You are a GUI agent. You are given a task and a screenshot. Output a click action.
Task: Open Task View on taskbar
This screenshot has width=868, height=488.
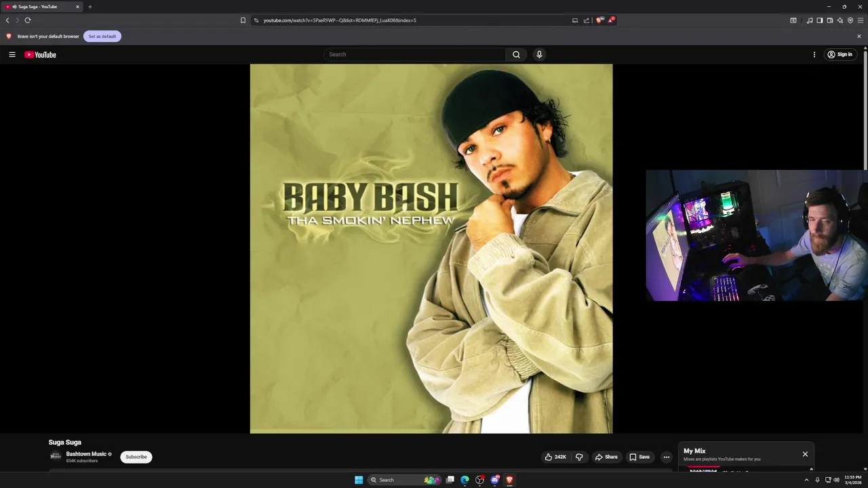tap(450, 480)
